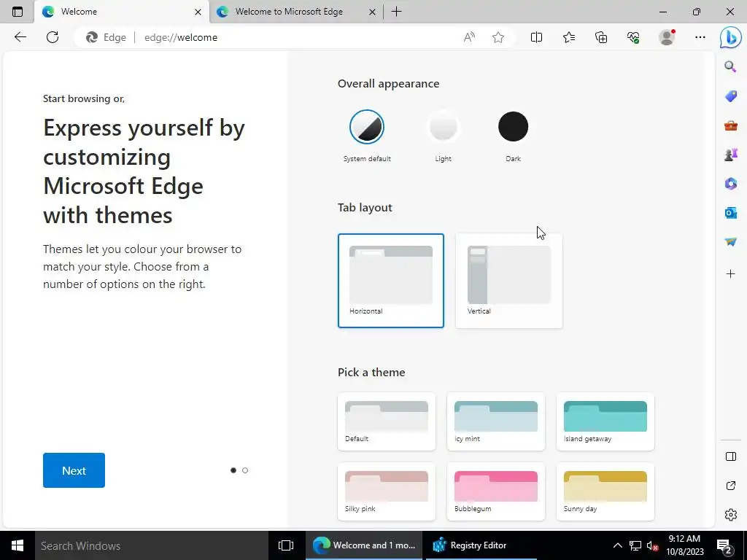Open split screen view icon
This screenshot has height=560, width=747.
click(x=536, y=37)
